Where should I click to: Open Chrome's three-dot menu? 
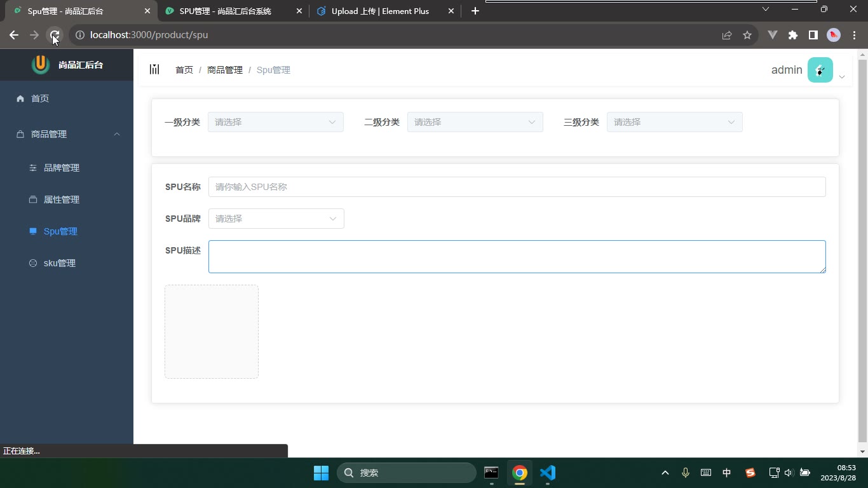[x=854, y=35]
